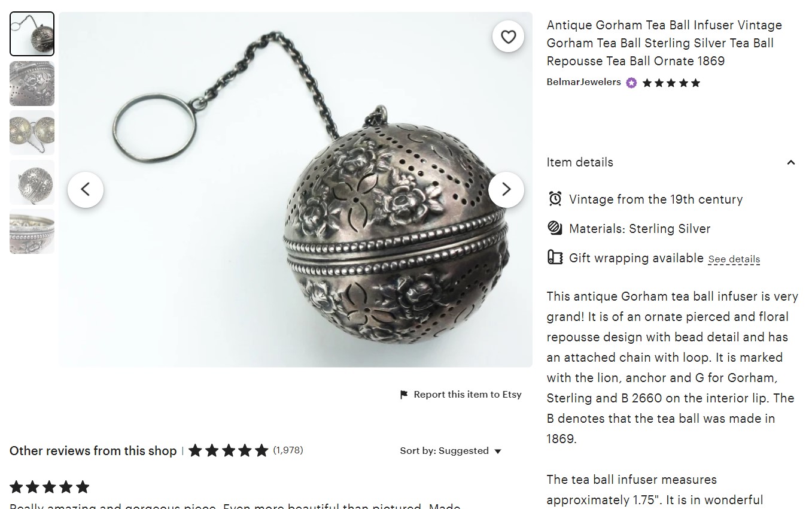Select the first tea ball thumbnail
The height and width of the screenshot is (509, 812).
(32, 34)
